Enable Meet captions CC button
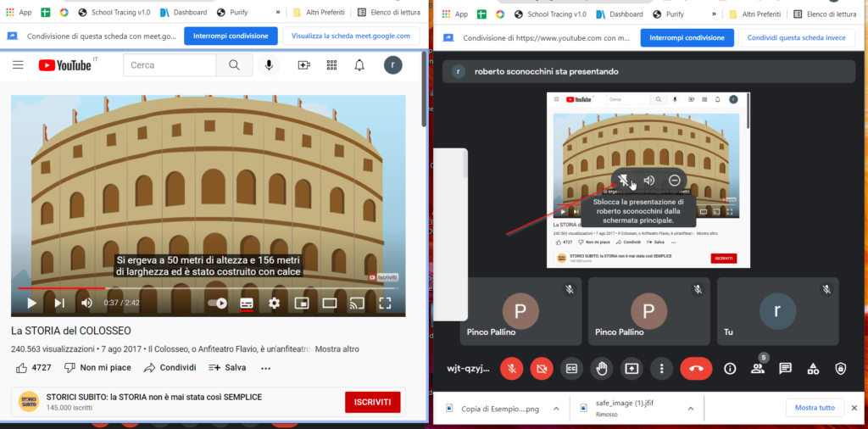Screen dimensions: 868x429 [572, 369]
